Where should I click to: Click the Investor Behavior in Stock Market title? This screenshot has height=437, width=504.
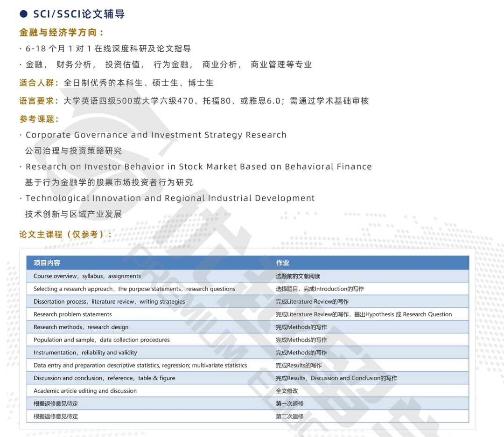[198, 166]
